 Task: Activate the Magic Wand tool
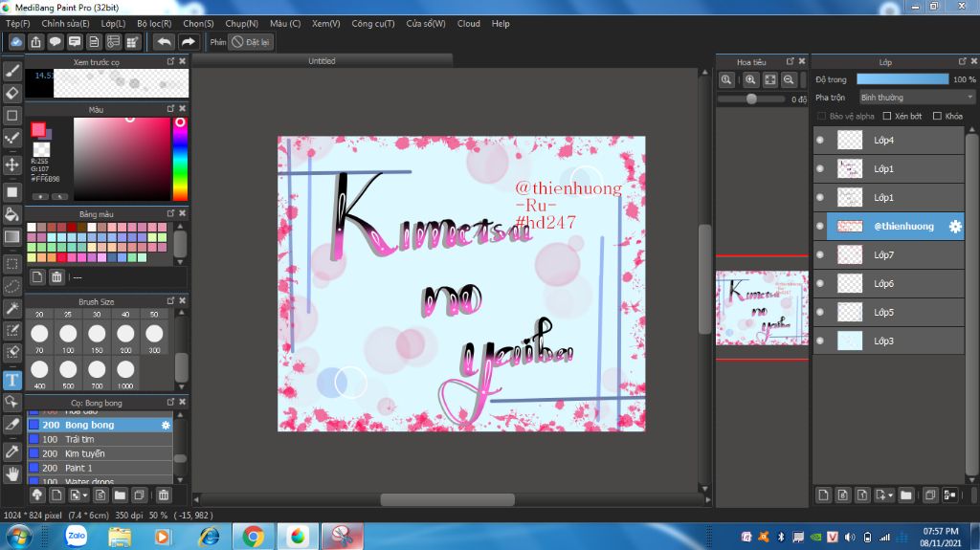click(11, 308)
